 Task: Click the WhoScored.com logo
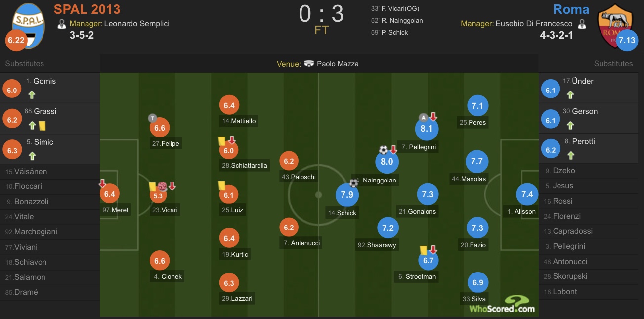[502, 304]
